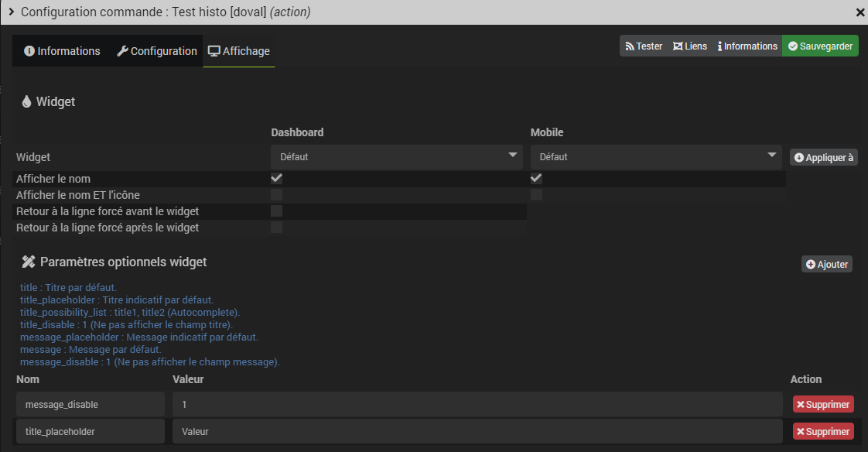The width and height of the screenshot is (868, 452).
Task: Enable Afficher le nom ET l'icône Dashboard
Action: pos(276,195)
